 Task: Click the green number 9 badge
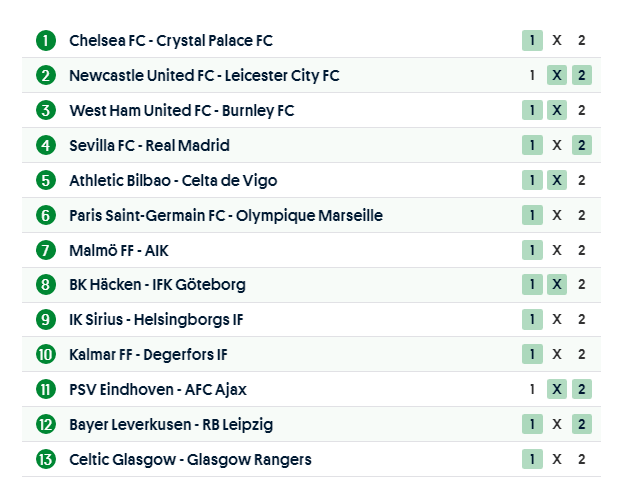(x=46, y=319)
